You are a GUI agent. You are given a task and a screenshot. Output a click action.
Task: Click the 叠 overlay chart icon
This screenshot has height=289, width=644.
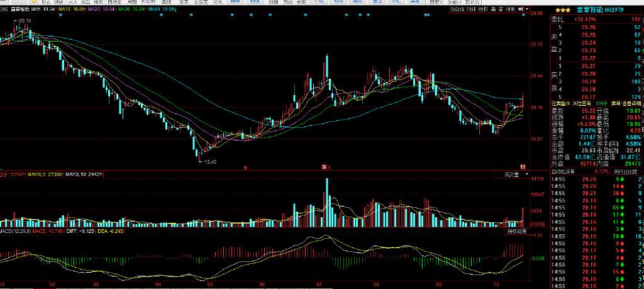(x=492, y=9)
